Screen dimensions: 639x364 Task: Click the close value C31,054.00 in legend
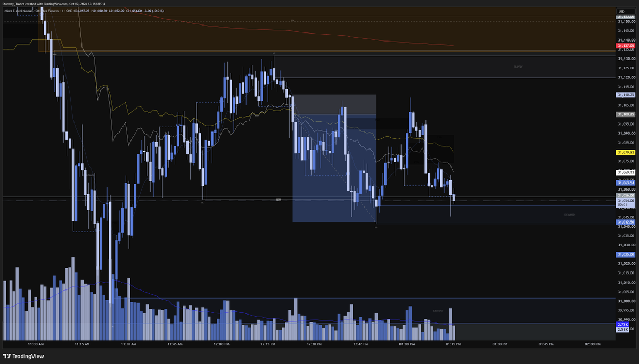[133, 11]
